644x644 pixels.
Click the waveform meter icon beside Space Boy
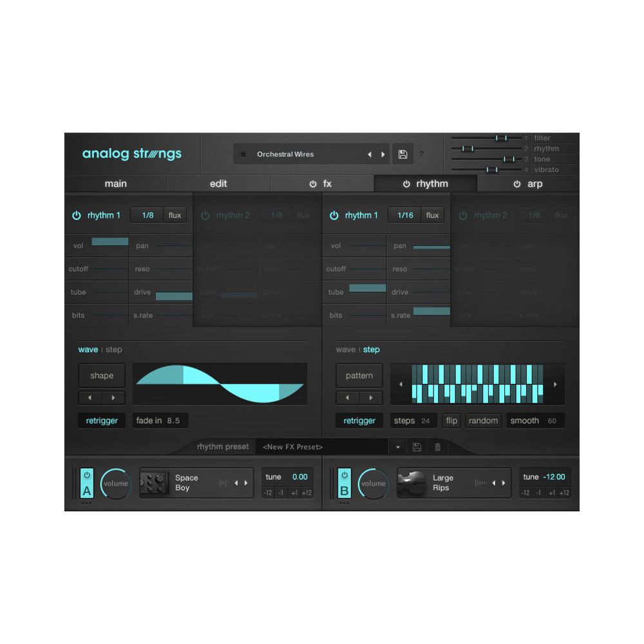[222, 482]
